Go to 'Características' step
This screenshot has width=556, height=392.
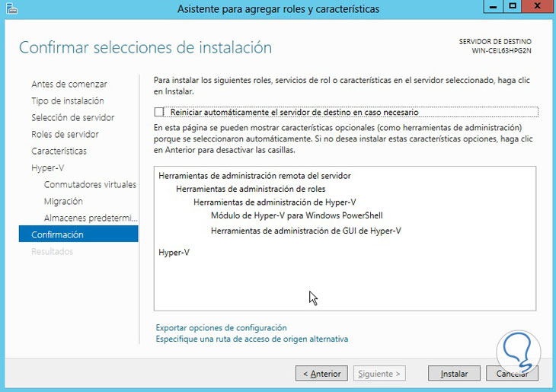tap(59, 151)
